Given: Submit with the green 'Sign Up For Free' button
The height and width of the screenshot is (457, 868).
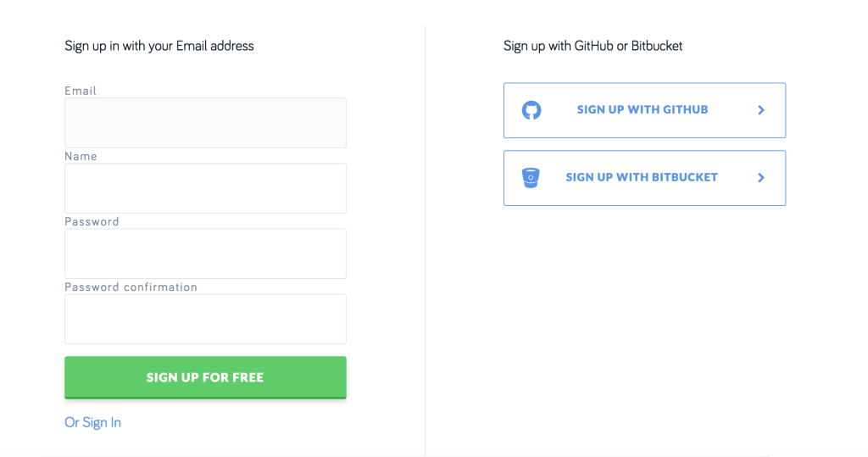Looking at the screenshot, I should tap(205, 377).
